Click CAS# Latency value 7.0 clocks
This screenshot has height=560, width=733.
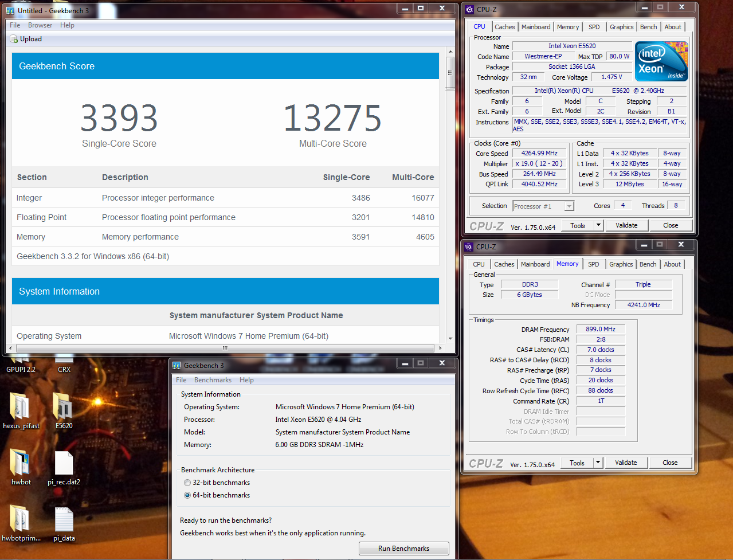[x=601, y=350]
